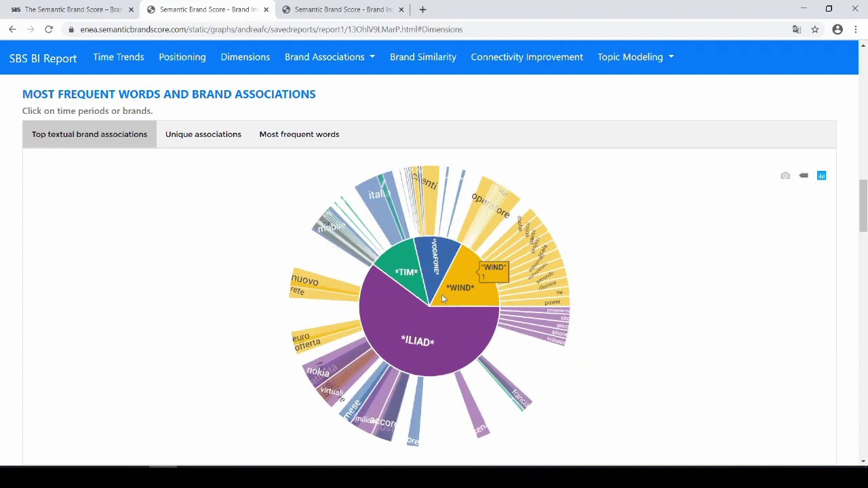The width and height of the screenshot is (868, 488).
Task: Close the active second browser tab
Action: (x=266, y=9)
